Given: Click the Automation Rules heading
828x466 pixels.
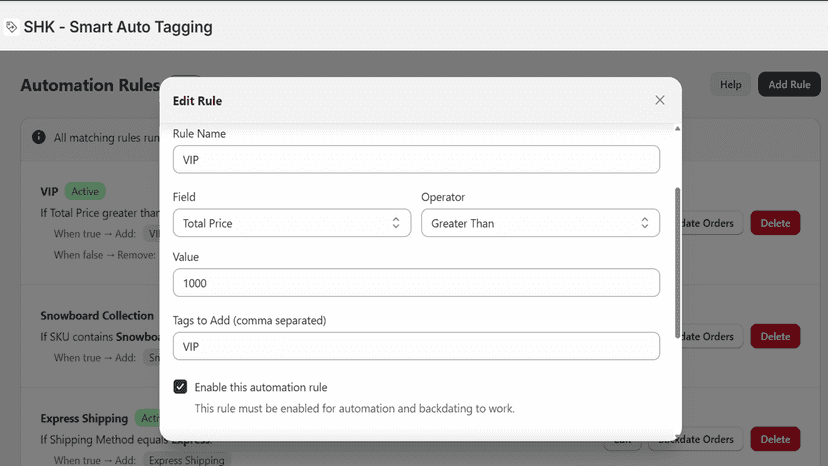Looking at the screenshot, I should pyautogui.click(x=90, y=85).
